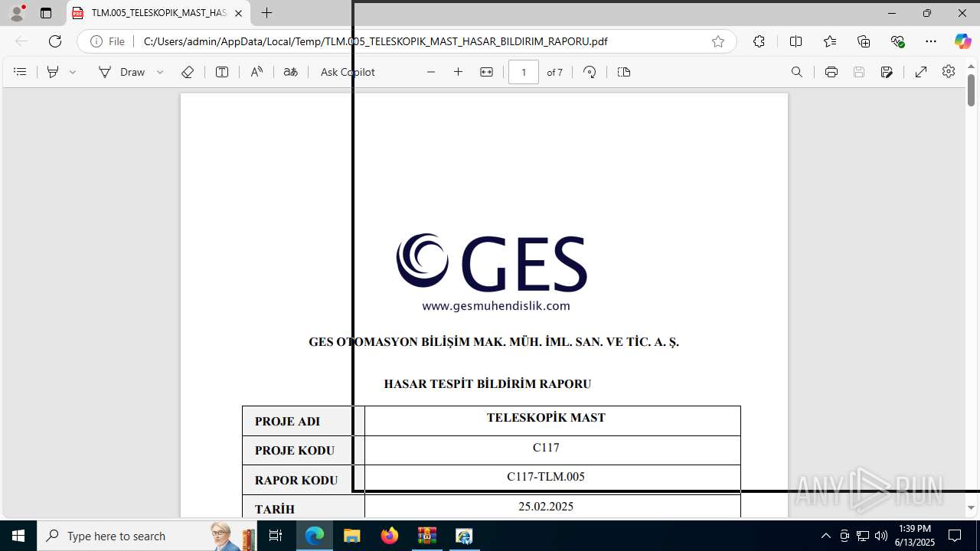Image resolution: width=980 pixels, height=551 pixels.
Task: Open WinRAR from taskbar
Action: [x=426, y=536]
